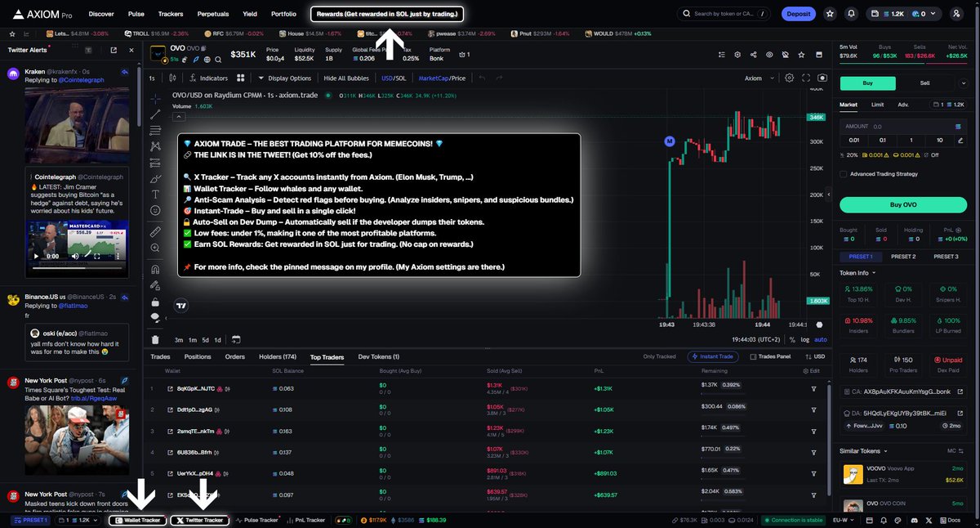Image resolution: width=980 pixels, height=528 pixels.
Task: Toggle Only Tracked filter
Action: click(659, 356)
